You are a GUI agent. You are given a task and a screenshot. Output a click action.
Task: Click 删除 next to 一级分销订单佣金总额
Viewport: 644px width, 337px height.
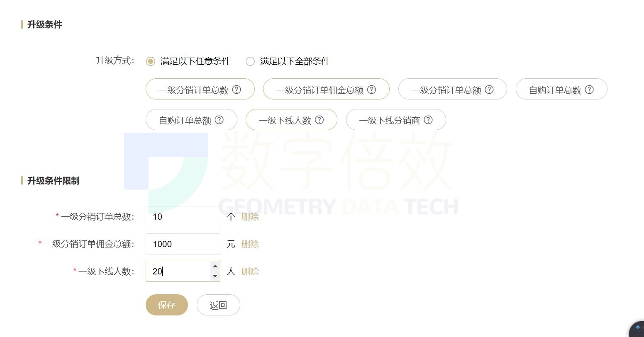[x=250, y=244]
